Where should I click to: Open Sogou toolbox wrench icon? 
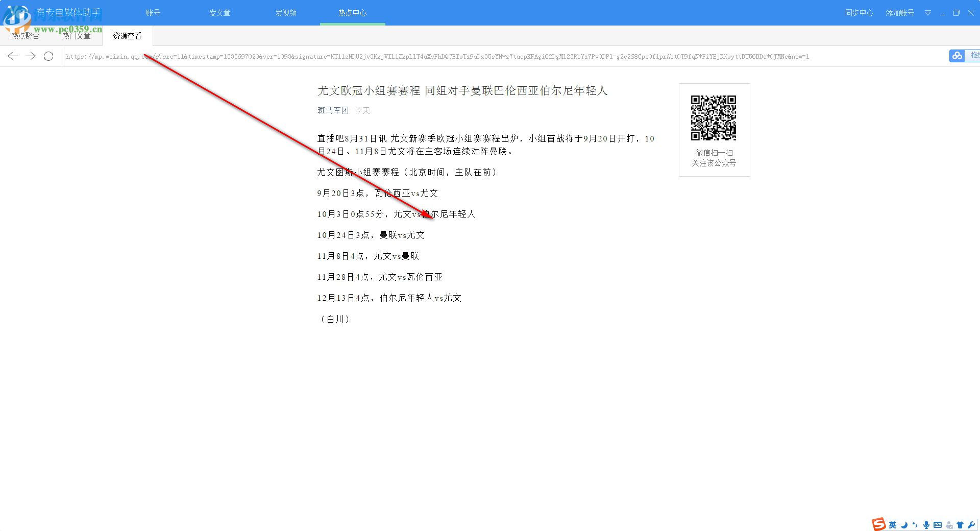(x=971, y=525)
